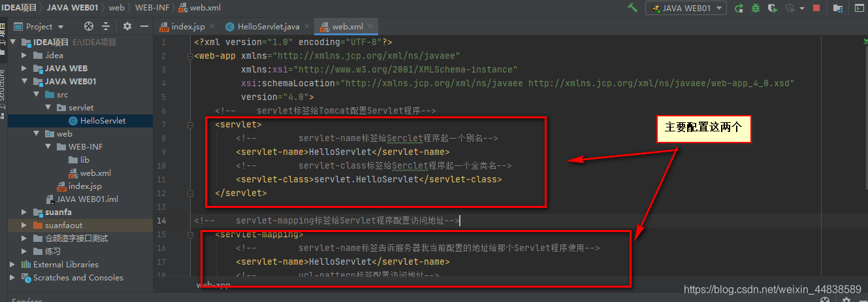Run with coverage using the shield icon
868x302 pixels.
[772, 8]
